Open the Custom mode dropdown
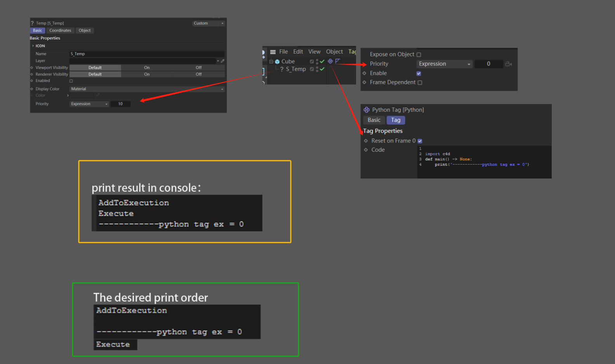 coord(208,23)
